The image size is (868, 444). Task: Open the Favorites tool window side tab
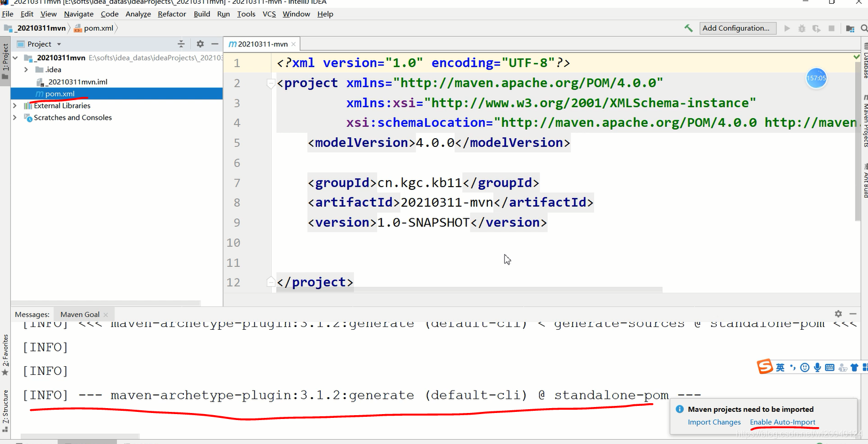coord(5,355)
